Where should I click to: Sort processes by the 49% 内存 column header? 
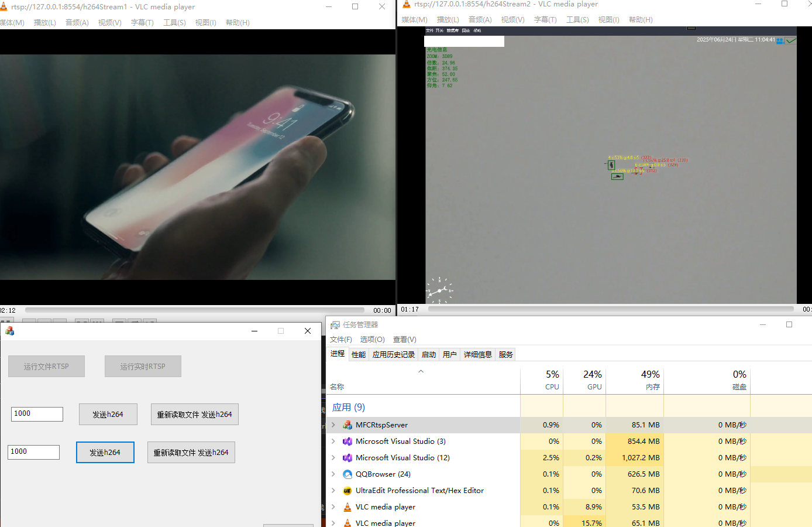(x=635, y=380)
